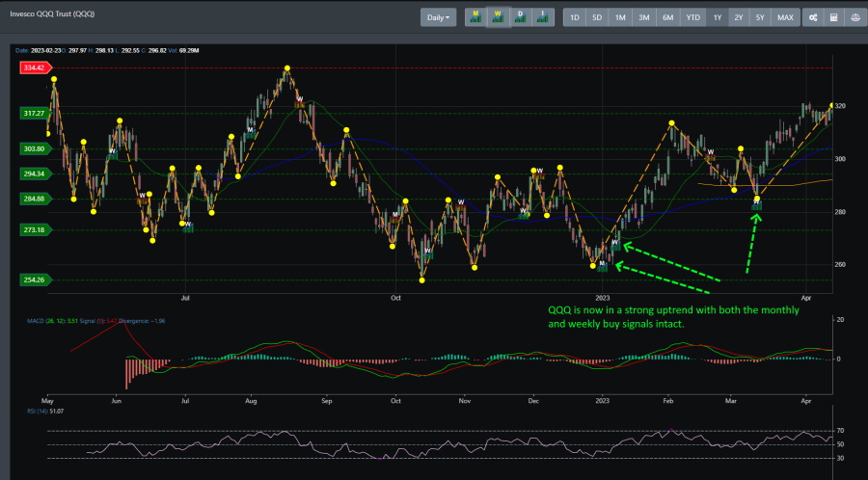The image size is (868, 480).
Task: Select the 1D time range
Action: (x=575, y=17)
